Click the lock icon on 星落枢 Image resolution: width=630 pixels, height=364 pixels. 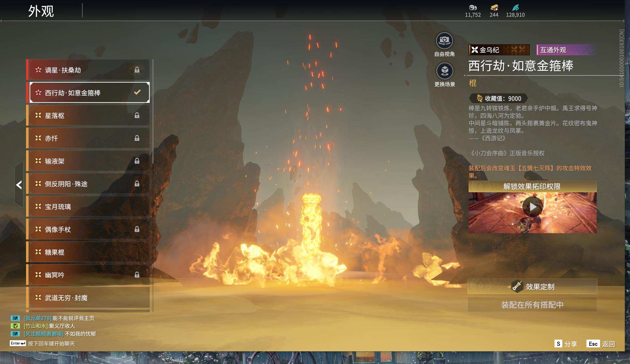click(137, 115)
